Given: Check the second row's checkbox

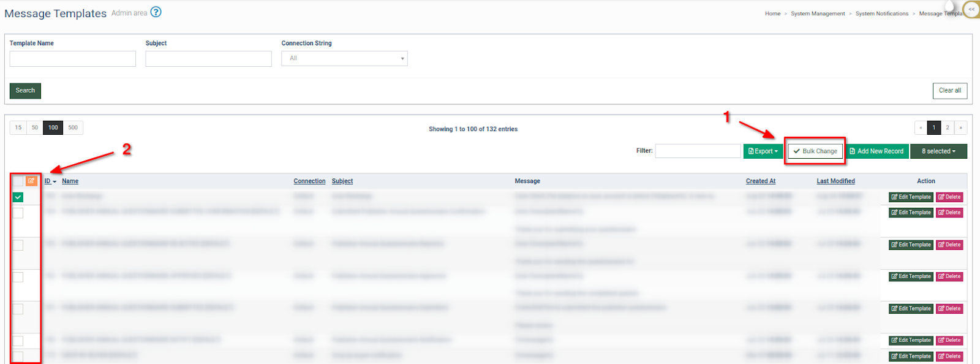Looking at the screenshot, I should coord(18,213).
